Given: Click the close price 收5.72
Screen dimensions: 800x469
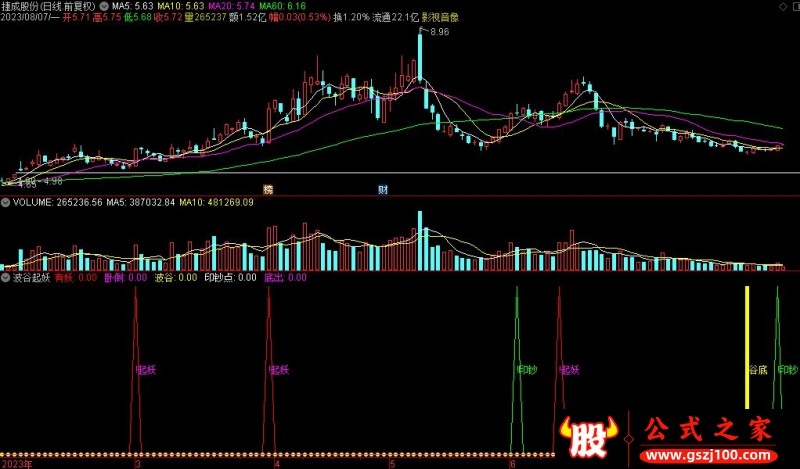Looking at the screenshot, I should [168, 18].
